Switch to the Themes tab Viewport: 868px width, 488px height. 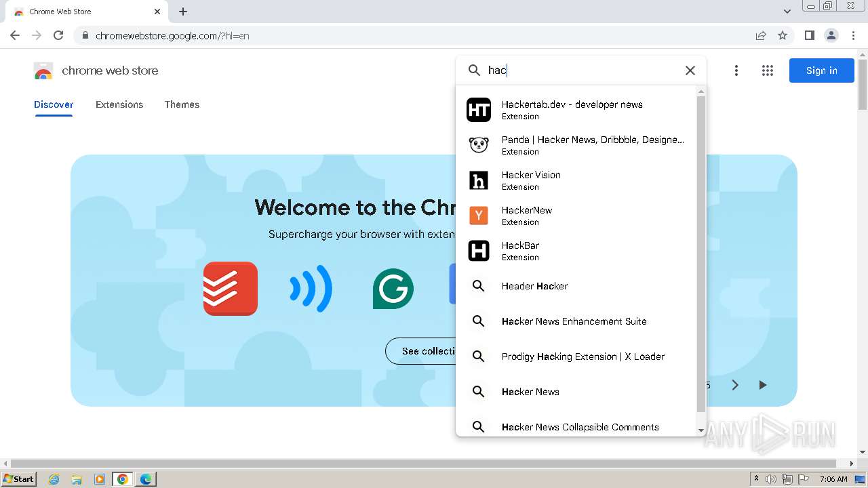182,104
